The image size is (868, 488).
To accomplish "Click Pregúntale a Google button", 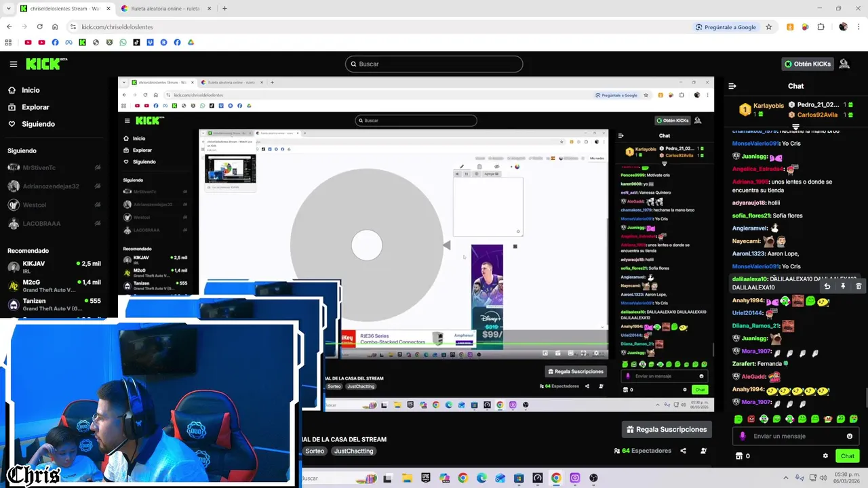I will 726,27.
